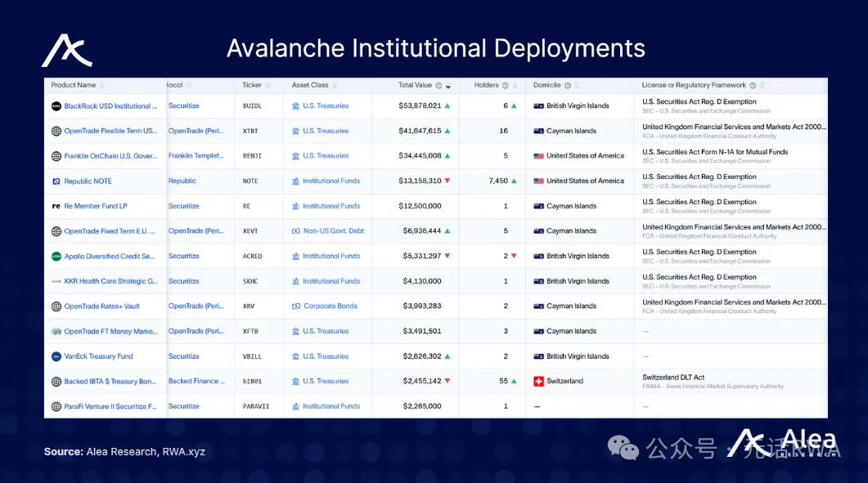Open the Republic protocol link
This screenshot has height=483, width=868.
coord(182,181)
